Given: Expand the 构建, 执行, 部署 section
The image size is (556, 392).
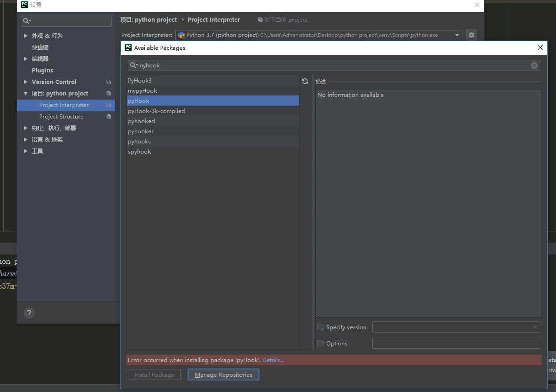Looking at the screenshot, I should (25, 128).
